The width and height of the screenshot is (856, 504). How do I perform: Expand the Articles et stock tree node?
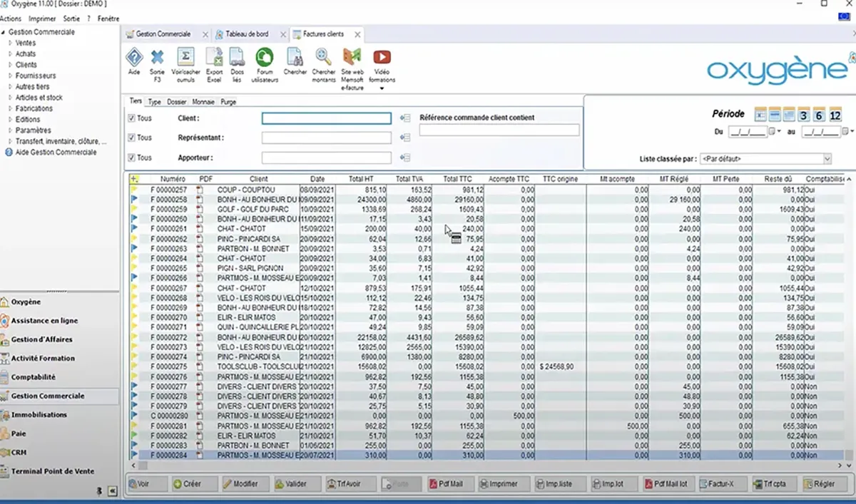tap(10, 98)
